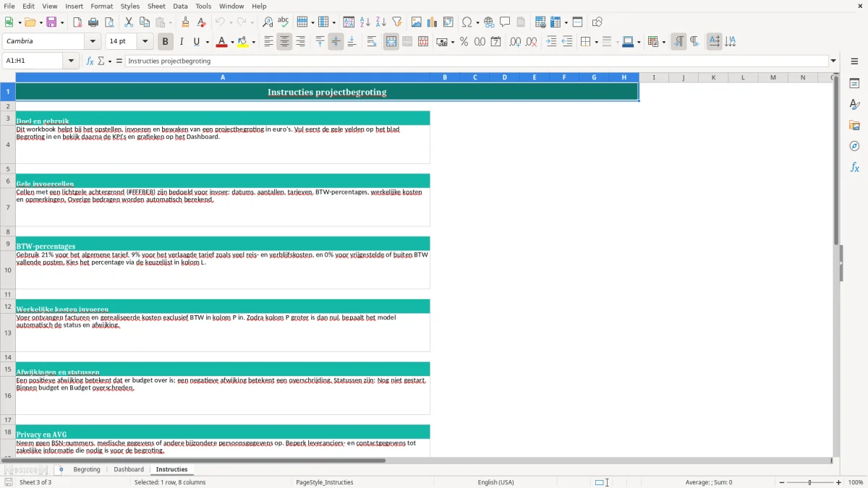This screenshot has height=488, width=868.
Task: Click the zoom slider handle
Action: pyautogui.click(x=810, y=482)
